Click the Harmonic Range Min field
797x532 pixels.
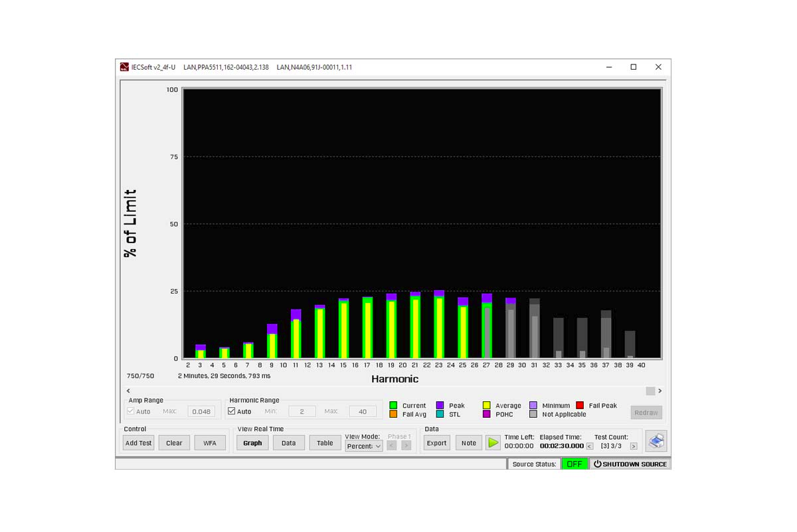pyautogui.click(x=302, y=411)
